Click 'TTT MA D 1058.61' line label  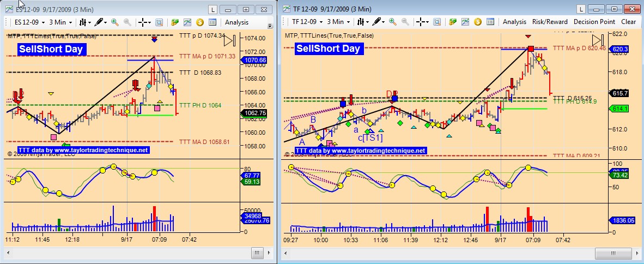(x=204, y=142)
